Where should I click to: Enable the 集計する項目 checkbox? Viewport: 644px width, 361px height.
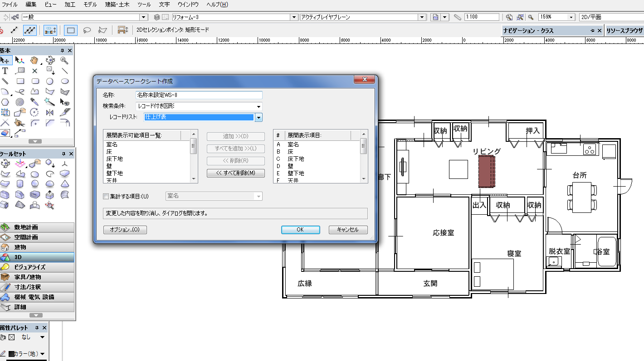point(106,196)
